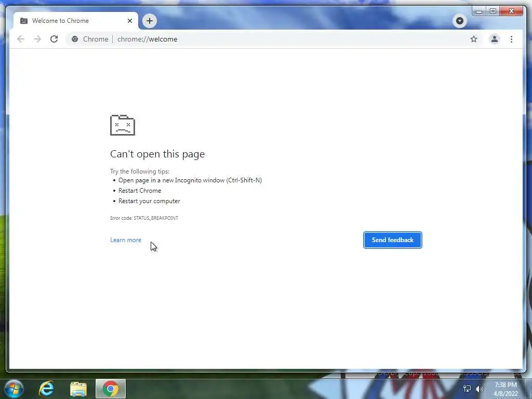
Task: Click the taskbar clock showing 7:38 PM
Action: coord(506,389)
